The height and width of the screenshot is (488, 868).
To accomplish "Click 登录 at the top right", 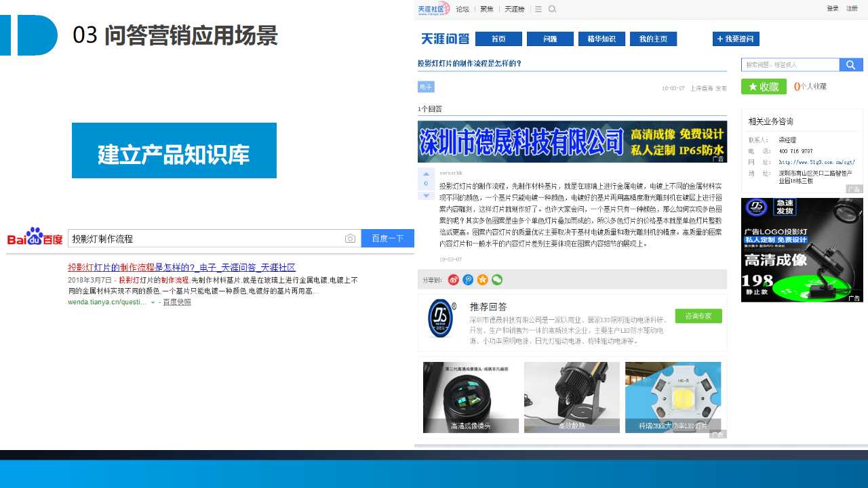I will click(x=833, y=9).
